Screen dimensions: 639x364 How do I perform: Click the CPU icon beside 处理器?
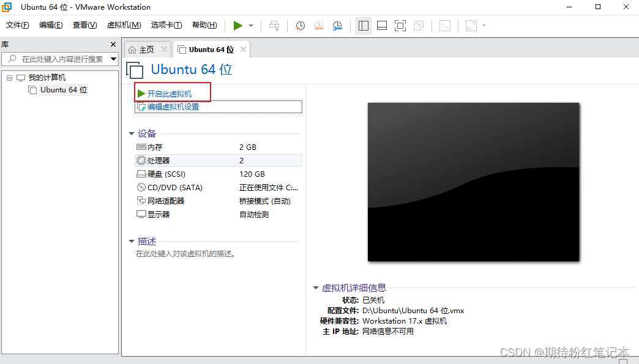pyautogui.click(x=141, y=160)
